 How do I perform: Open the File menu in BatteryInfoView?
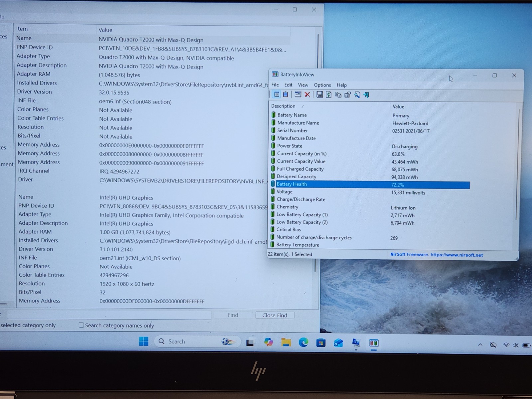pyautogui.click(x=275, y=85)
